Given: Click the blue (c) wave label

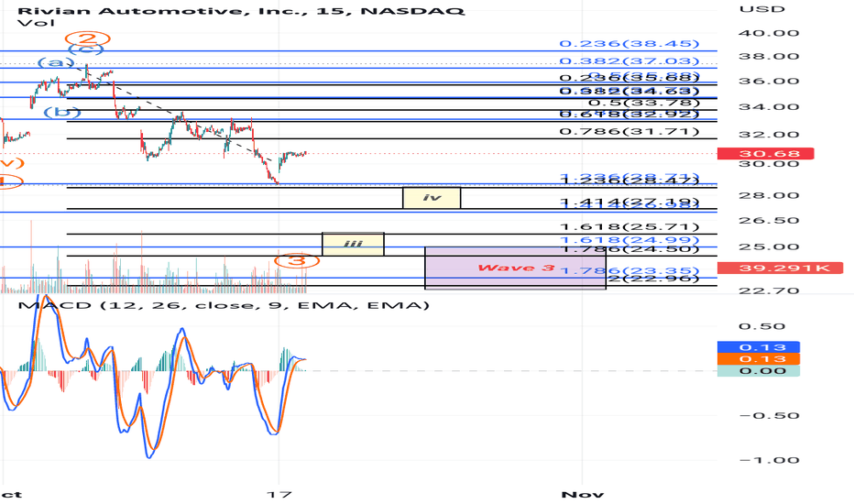Looking at the screenshot, I should 85,49.
